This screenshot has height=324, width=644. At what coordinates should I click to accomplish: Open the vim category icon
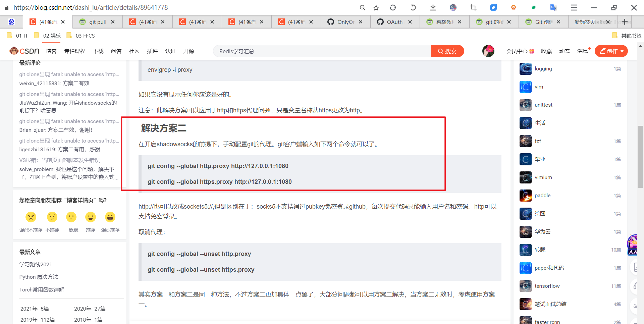[x=526, y=87]
